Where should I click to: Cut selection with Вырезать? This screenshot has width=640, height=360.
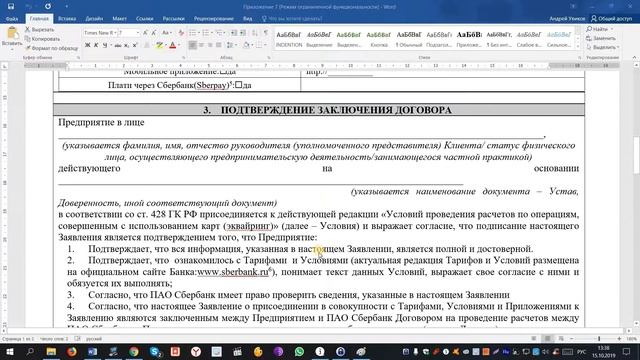pos(39,30)
